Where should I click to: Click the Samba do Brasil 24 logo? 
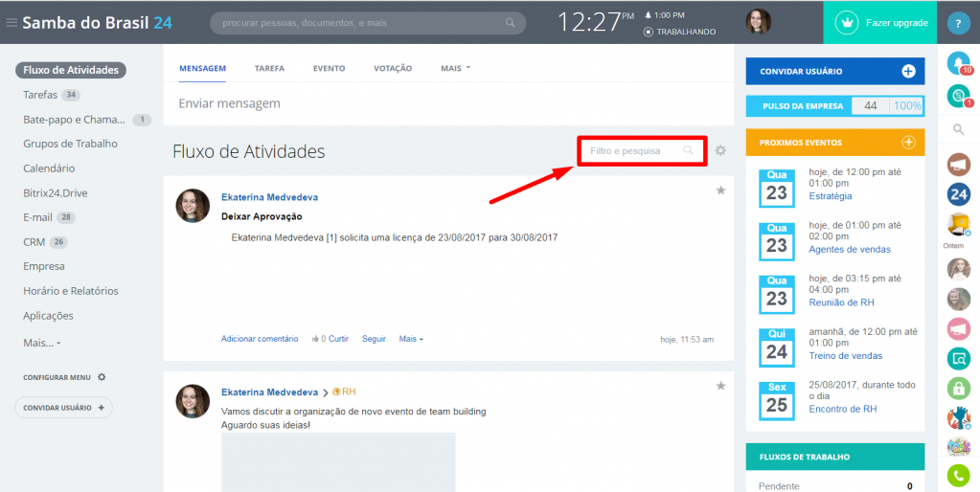coord(97,23)
